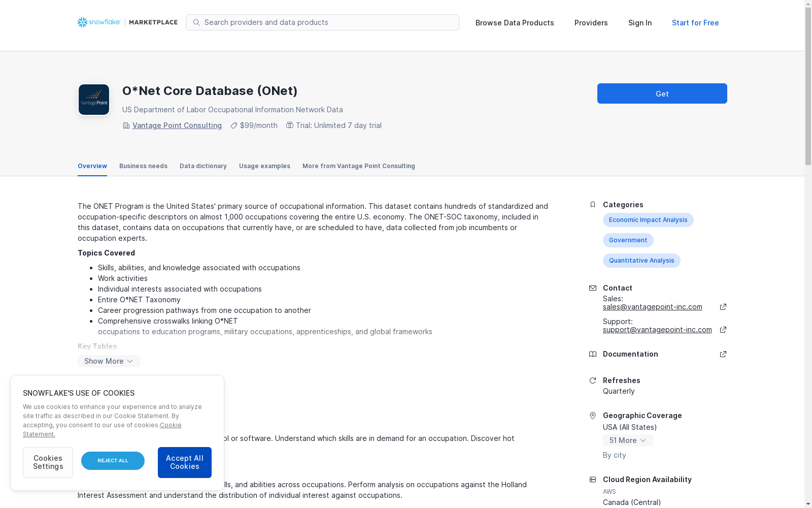
Task: Click the Canada (Central) region text
Action: point(632,502)
